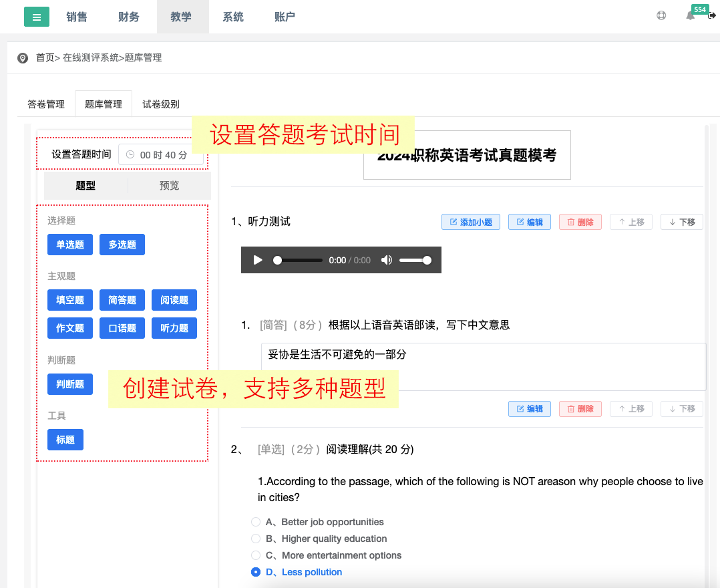Play the listening test audio
Image resolution: width=720 pixels, height=588 pixels.
[x=258, y=260]
